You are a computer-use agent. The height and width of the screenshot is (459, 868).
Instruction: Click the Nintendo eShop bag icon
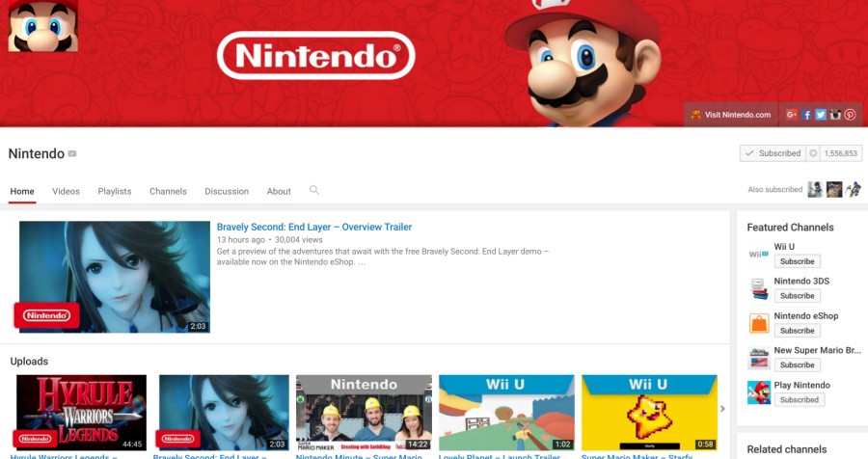coord(758,323)
